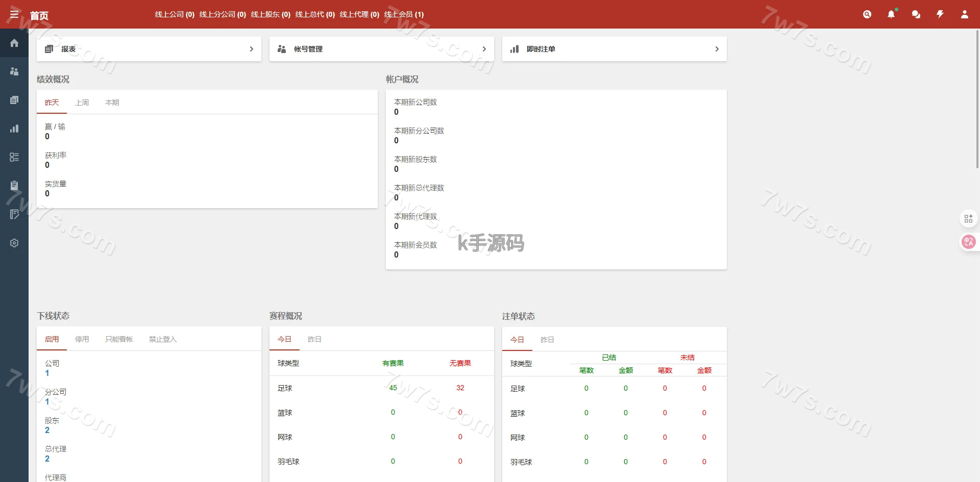
Task: Switch to 昨天 tab in 绩效概况
Action: tap(52, 103)
